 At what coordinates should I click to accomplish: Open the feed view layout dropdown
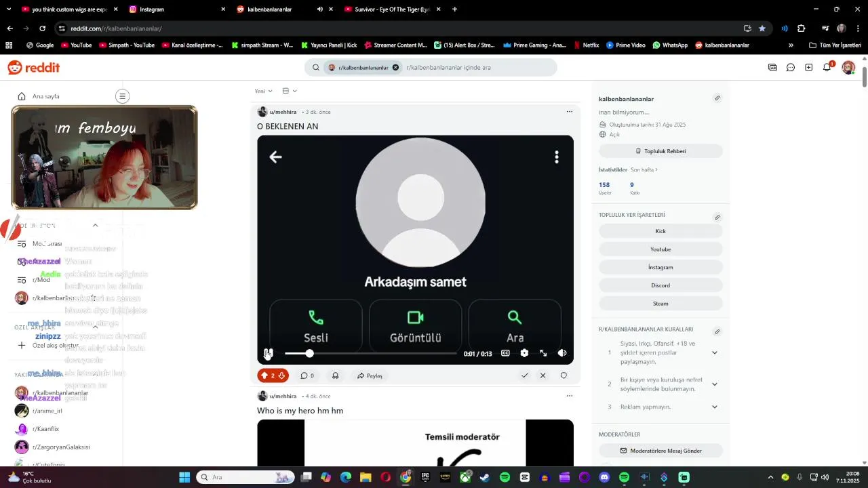(x=290, y=91)
